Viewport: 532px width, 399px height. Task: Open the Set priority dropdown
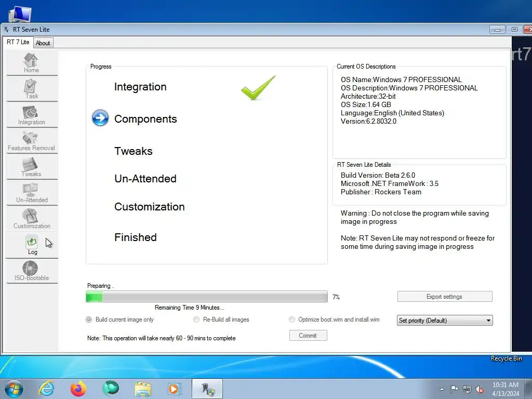(x=445, y=320)
